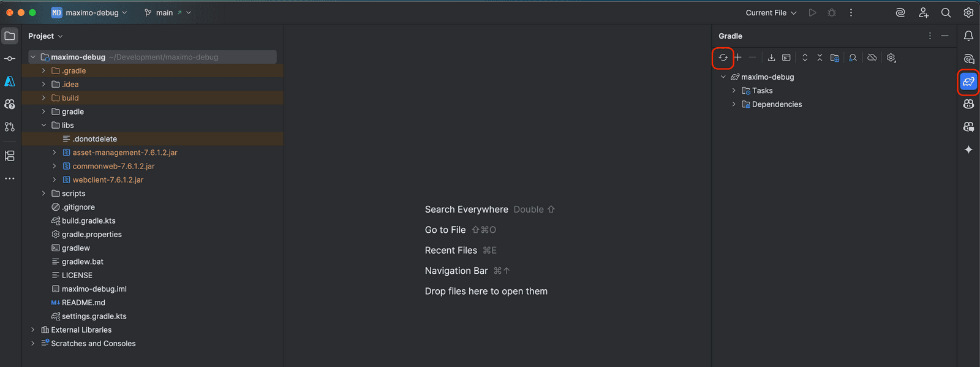The width and height of the screenshot is (980, 367).
Task: Expand all nodes in Gradle tree
Action: [804, 58]
